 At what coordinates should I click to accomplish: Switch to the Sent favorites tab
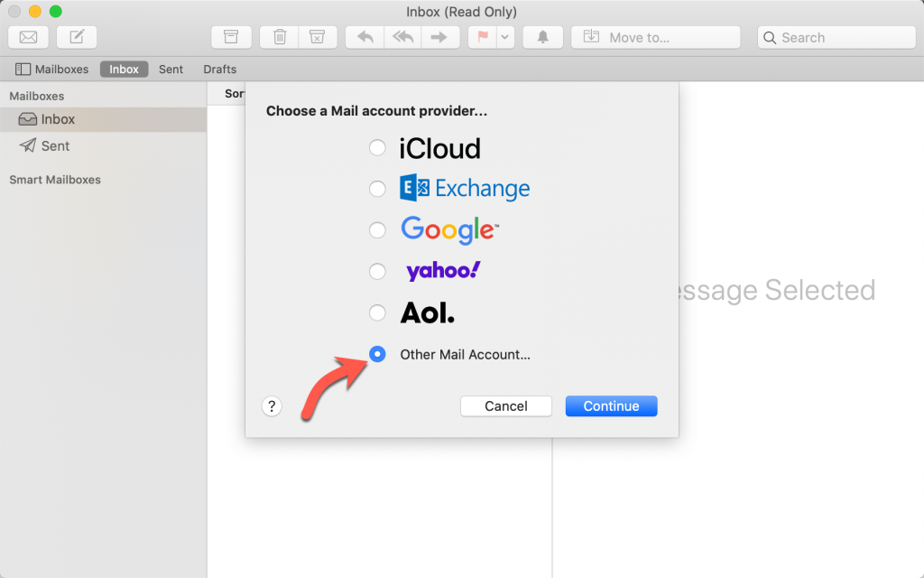coord(171,69)
